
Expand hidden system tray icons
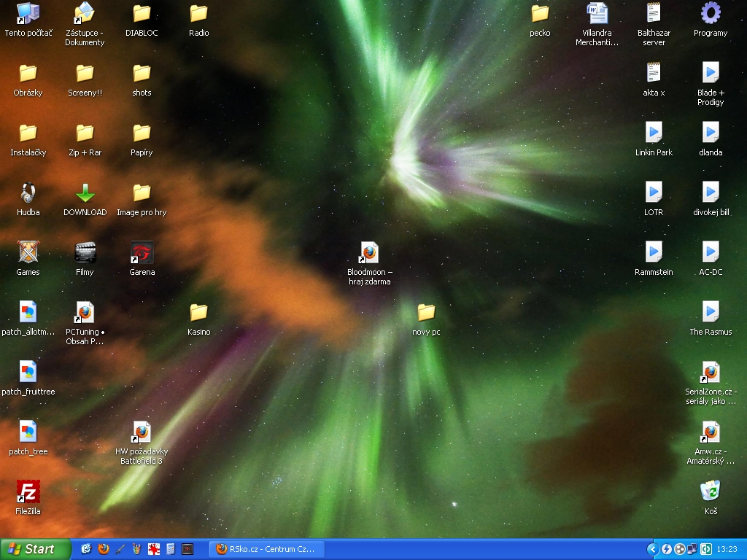coord(653,549)
